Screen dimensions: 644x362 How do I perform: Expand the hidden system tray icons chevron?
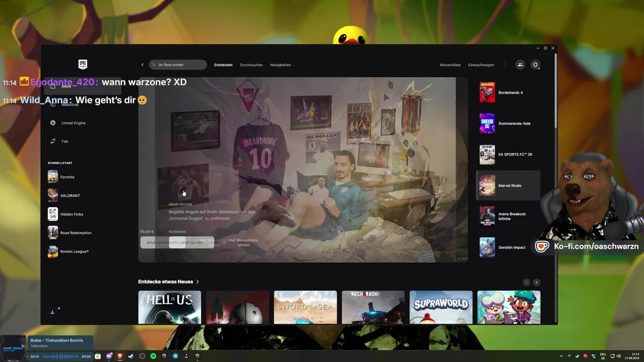coord(561,356)
